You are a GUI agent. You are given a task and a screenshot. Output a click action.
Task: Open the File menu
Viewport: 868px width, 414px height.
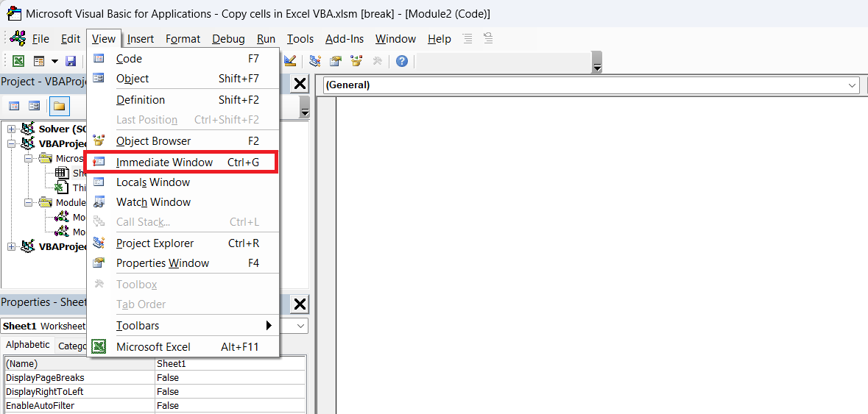(41, 39)
